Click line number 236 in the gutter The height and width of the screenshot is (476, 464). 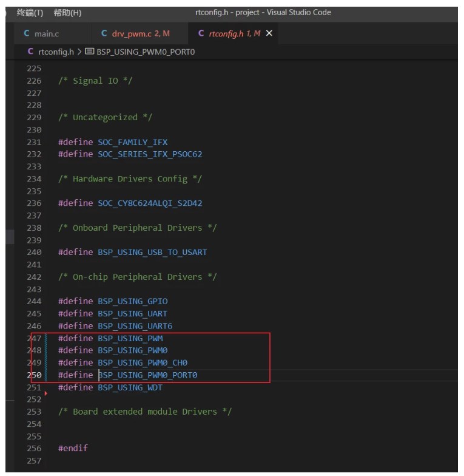(34, 203)
